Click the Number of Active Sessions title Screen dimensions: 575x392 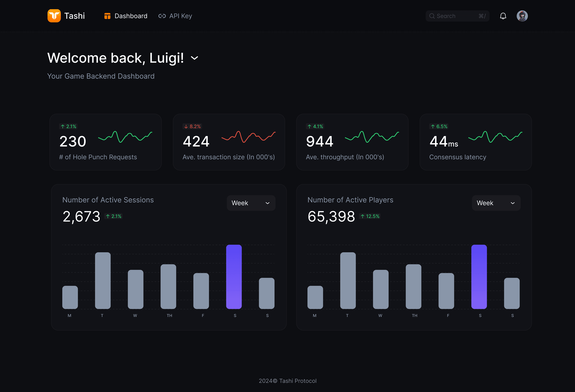pos(108,200)
